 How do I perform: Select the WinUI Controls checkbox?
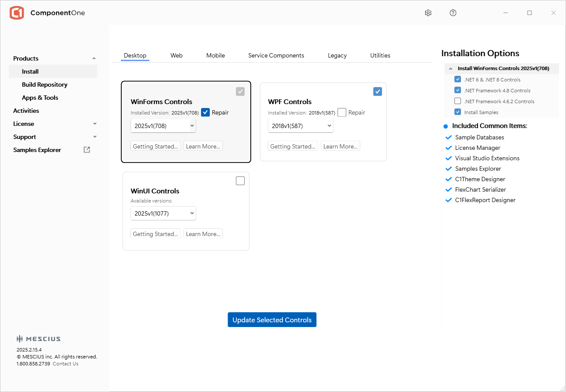[240, 181]
